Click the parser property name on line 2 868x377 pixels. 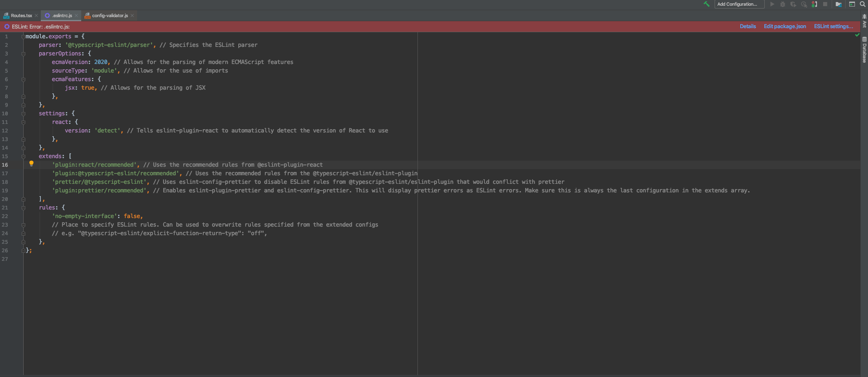[x=49, y=45]
